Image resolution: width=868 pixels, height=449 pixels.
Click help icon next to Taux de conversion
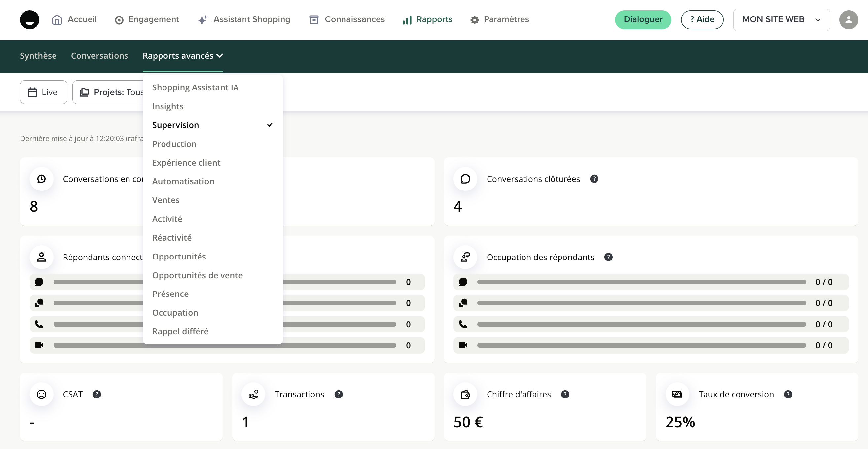(788, 394)
